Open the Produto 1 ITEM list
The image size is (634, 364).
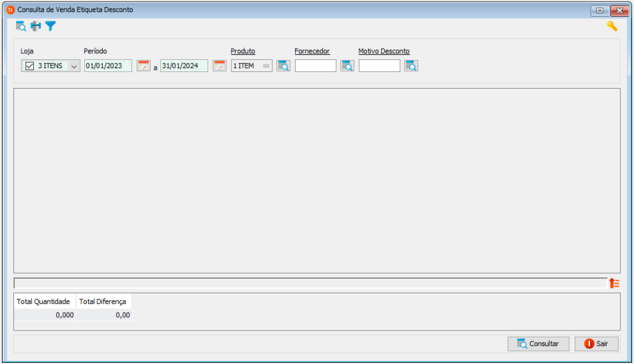coord(266,66)
